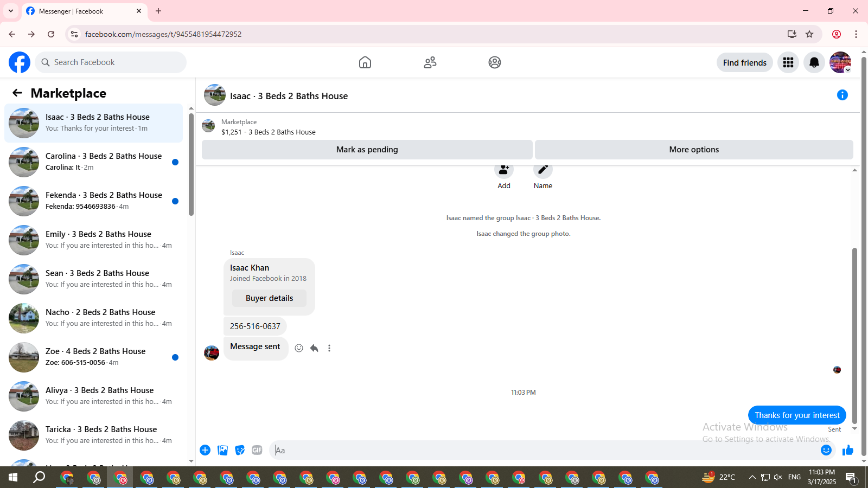The height and width of the screenshot is (488, 868).
Task: View site information icon in address bar
Action: click(x=74, y=34)
